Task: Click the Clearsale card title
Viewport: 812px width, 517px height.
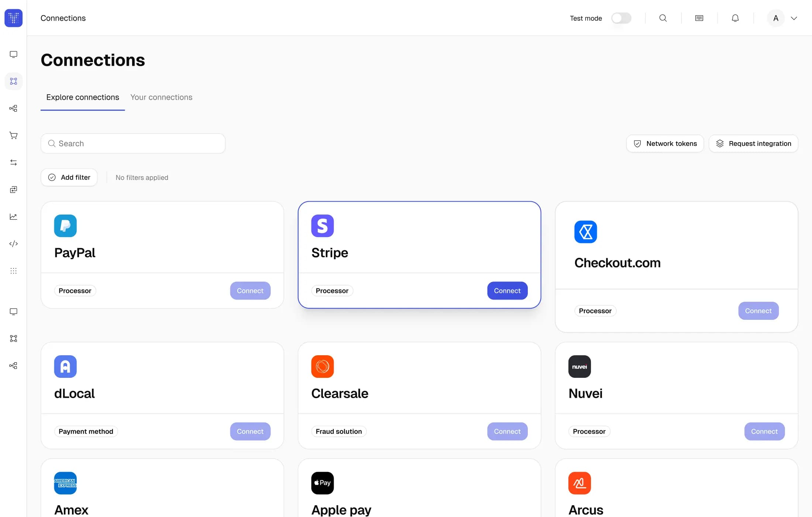Action: coord(340,393)
